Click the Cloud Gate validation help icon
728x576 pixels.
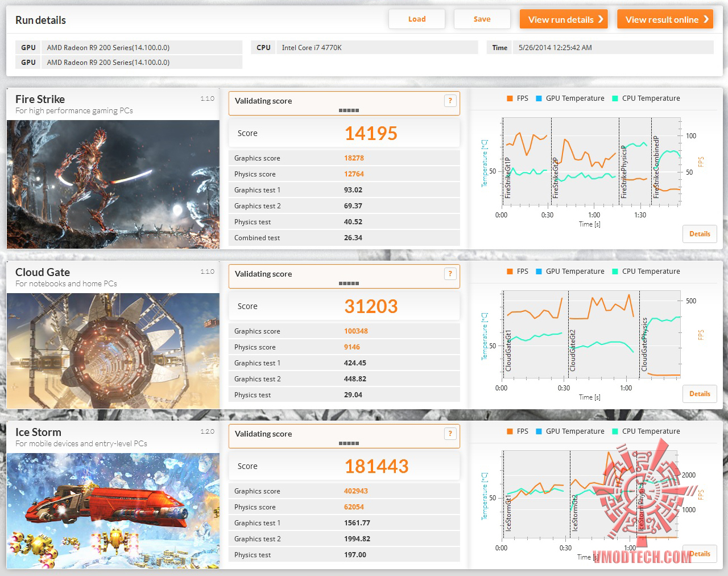click(x=450, y=274)
